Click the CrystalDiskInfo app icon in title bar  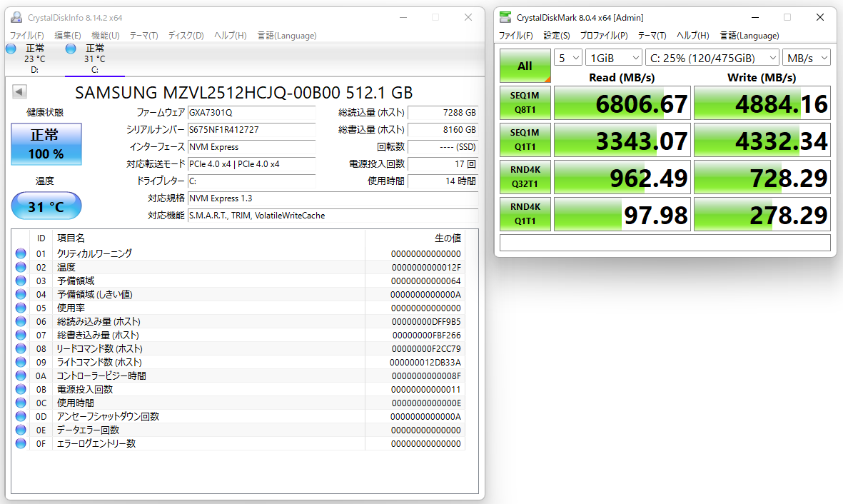pos(16,17)
